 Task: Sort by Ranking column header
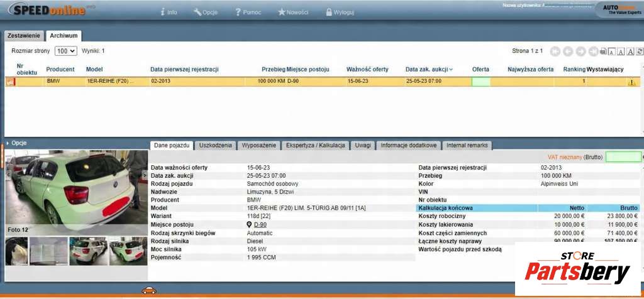coord(574,69)
